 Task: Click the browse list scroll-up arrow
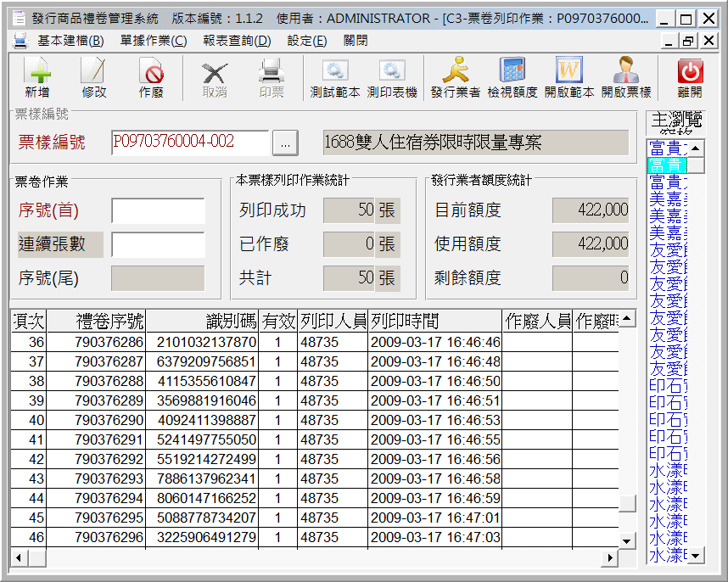click(x=696, y=148)
